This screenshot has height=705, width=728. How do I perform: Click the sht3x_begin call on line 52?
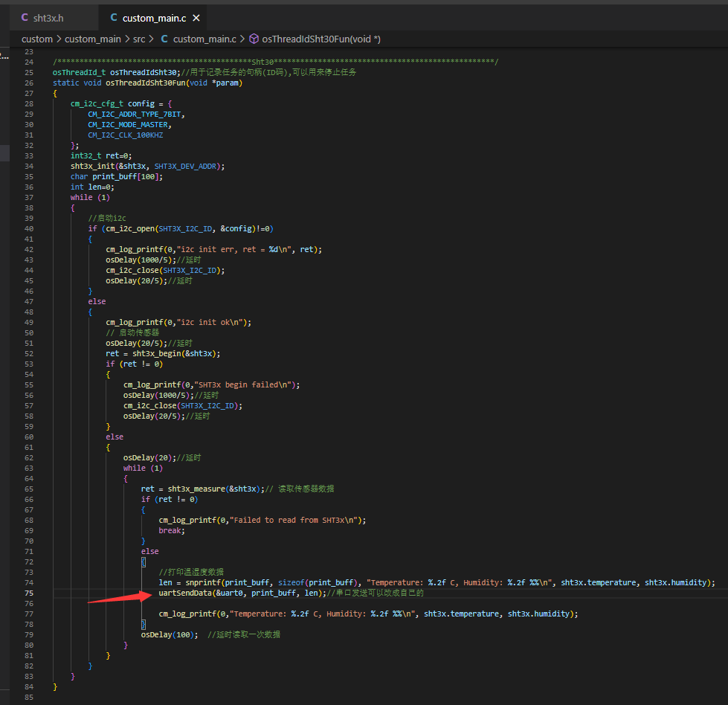click(158, 353)
